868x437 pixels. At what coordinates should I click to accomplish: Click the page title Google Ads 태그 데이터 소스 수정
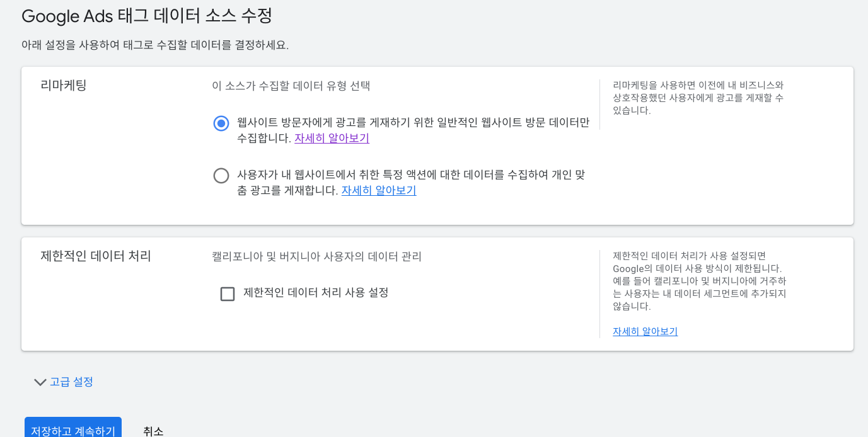(x=147, y=16)
